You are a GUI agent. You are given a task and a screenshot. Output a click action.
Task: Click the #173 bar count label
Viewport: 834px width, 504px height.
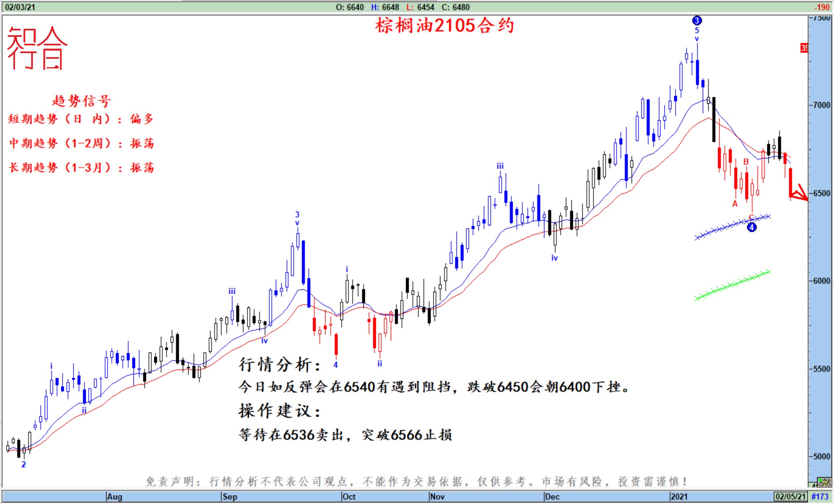(x=819, y=497)
